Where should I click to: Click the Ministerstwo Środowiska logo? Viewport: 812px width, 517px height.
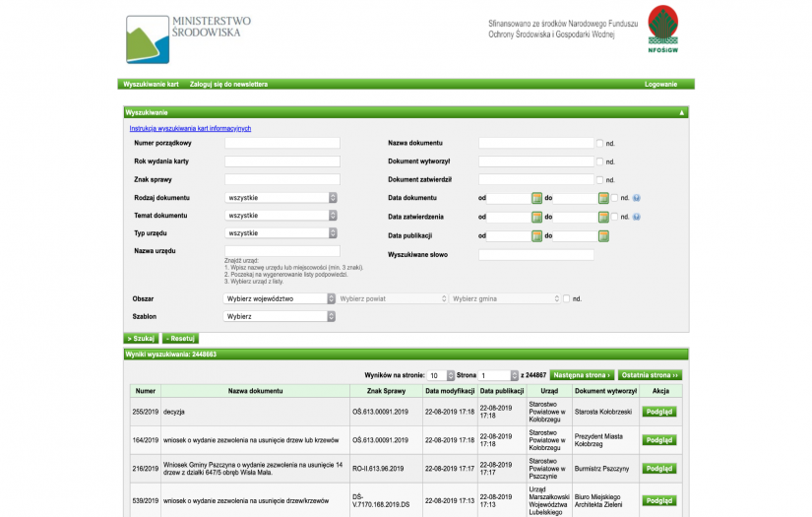189,39
